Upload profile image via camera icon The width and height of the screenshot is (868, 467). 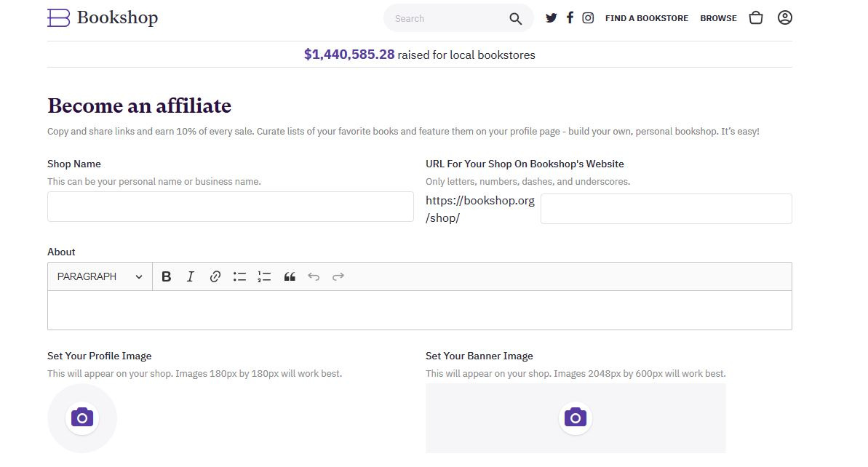[82, 418]
